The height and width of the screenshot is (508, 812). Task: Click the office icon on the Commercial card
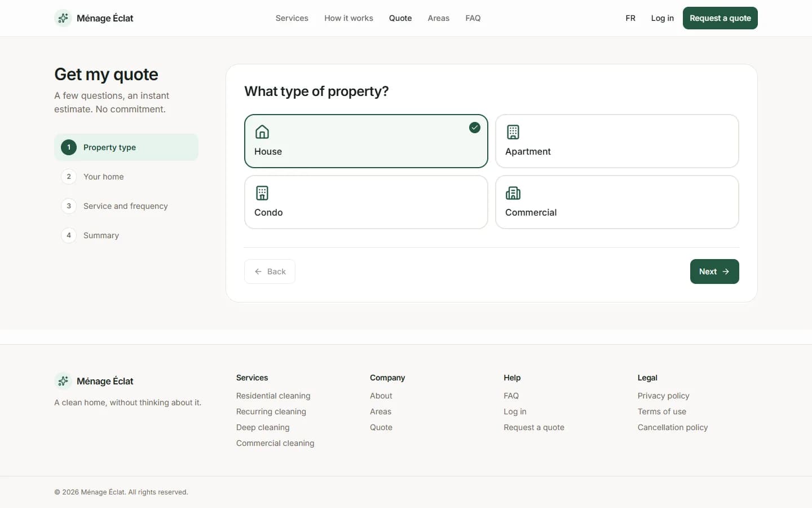(513, 193)
